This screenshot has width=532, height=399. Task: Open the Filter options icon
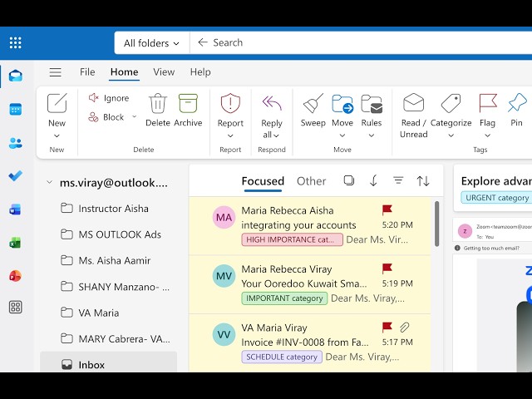pos(398,180)
